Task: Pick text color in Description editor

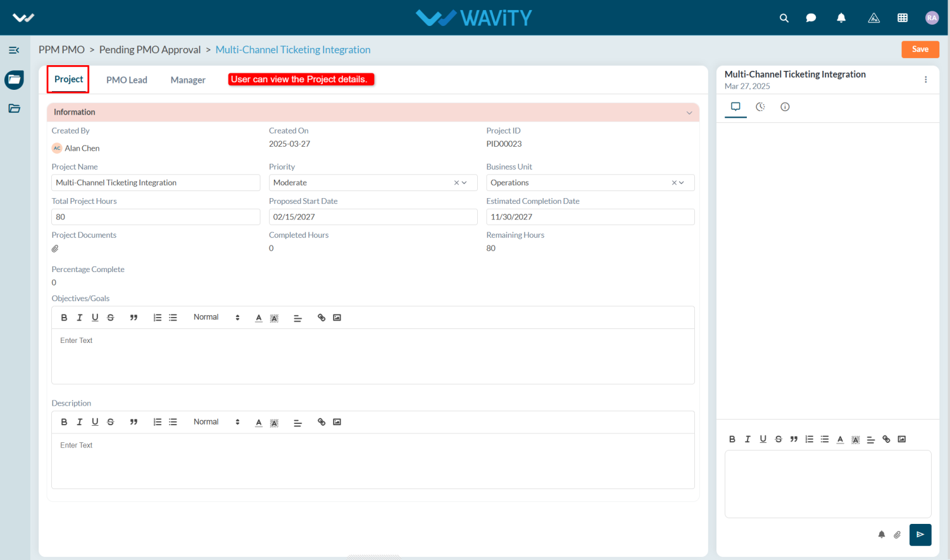Action: [259, 422]
